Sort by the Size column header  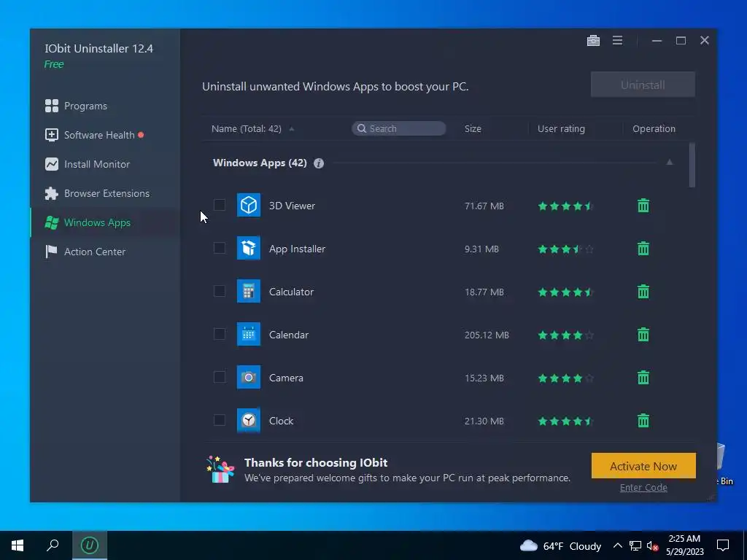click(473, 128)
